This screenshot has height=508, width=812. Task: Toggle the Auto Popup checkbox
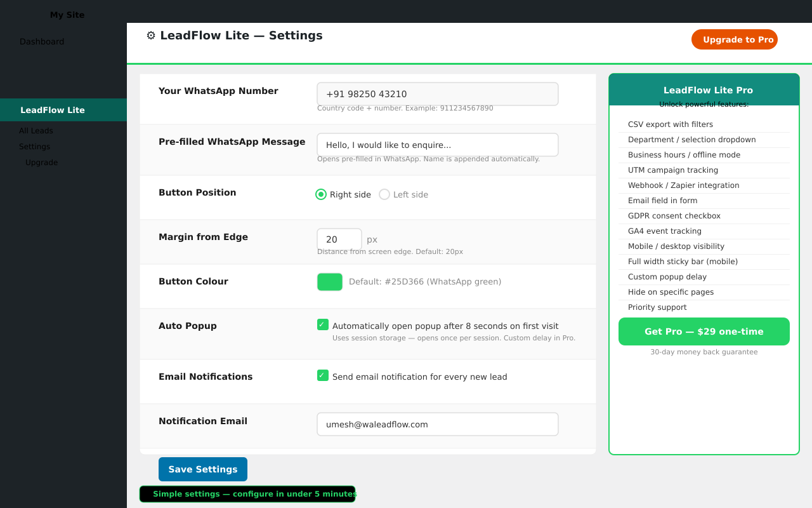point(323,324)
